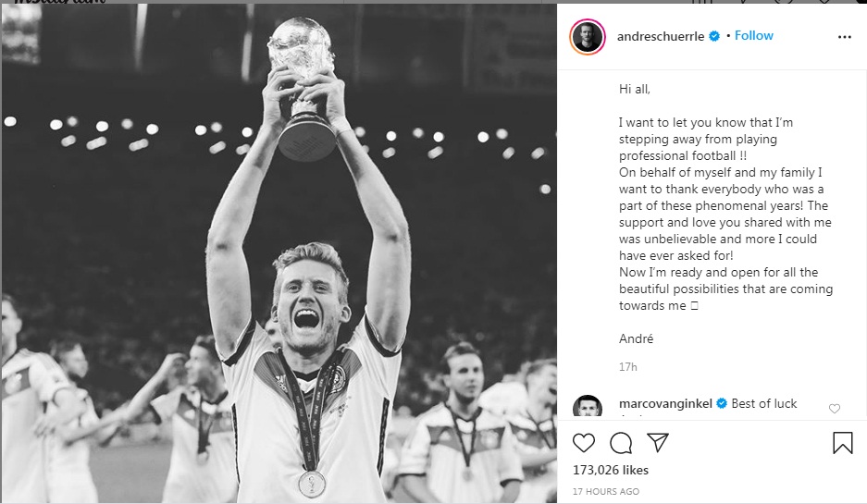This screenshot has width=867, height=504.
Task: Click the Instagram logo at top left
Action: coord(56,3)
